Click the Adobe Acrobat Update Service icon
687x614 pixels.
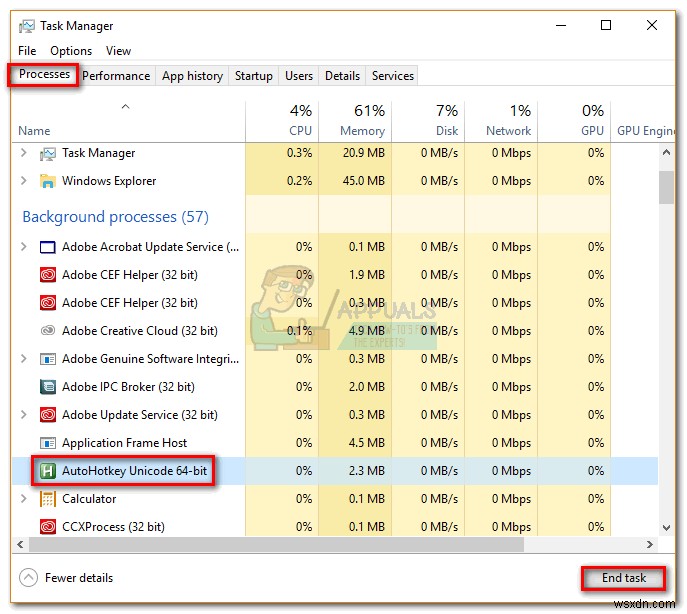48,247
